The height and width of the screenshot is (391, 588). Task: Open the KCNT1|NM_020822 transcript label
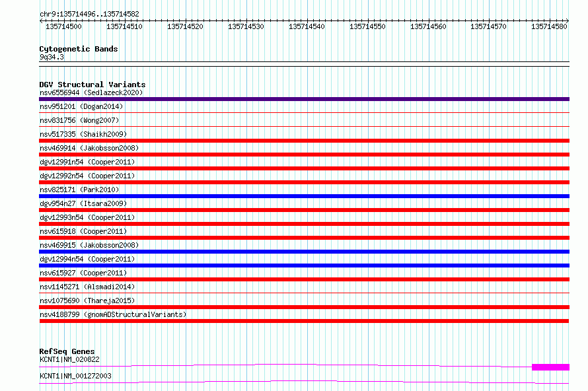[70, 359]
